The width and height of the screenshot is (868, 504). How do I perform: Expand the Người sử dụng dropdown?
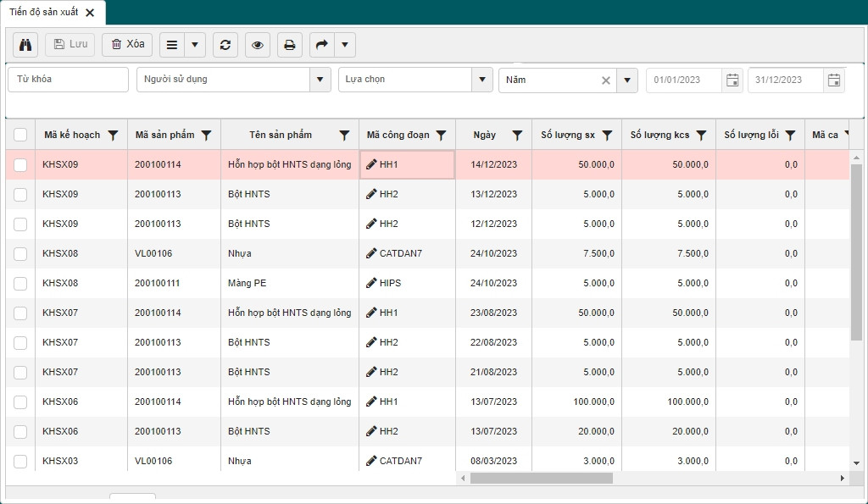(x=320, y=80)
